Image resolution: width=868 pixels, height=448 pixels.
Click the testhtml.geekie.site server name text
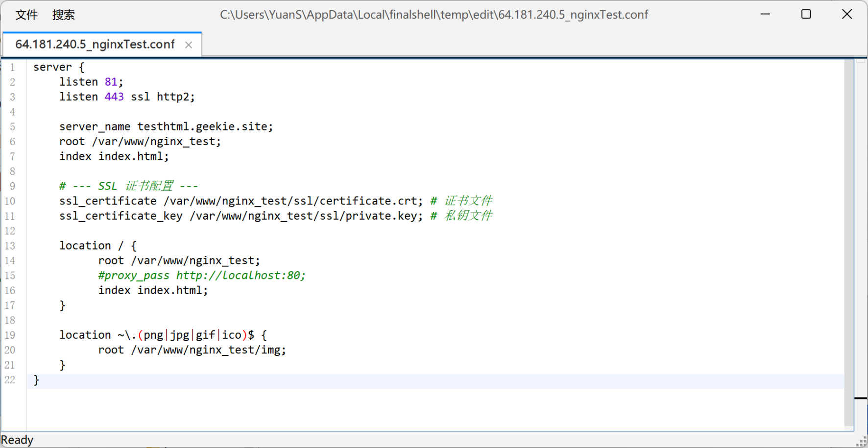tap(204, 127)
